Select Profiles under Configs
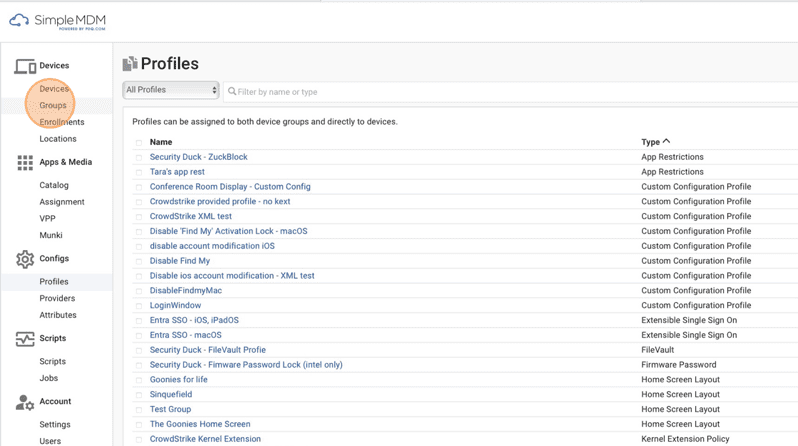 pyautogui.click(x=54, y=282)
